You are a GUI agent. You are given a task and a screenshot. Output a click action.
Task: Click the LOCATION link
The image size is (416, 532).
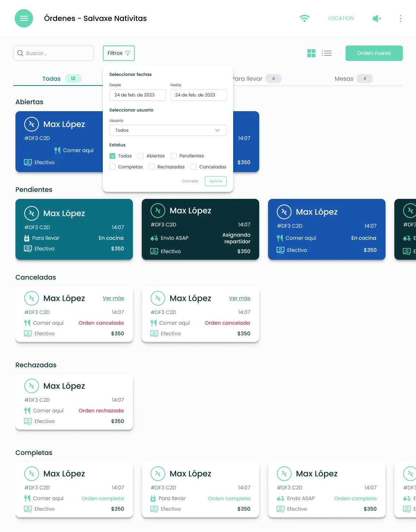341,18
